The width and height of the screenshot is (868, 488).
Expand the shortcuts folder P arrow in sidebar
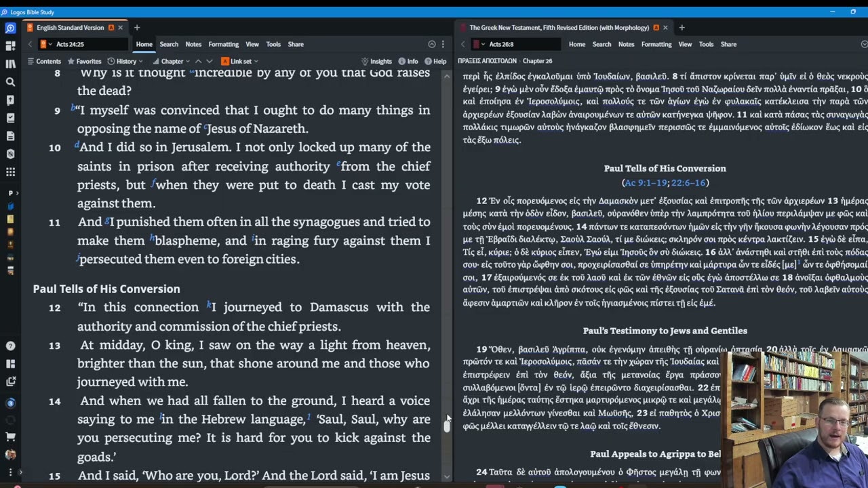coord(18,192)
